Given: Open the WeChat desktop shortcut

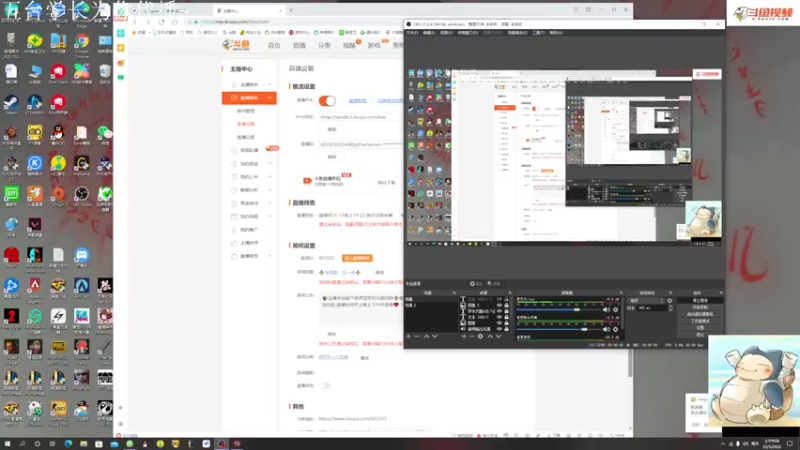Looking at the screenshot, I should pos(105,135).
